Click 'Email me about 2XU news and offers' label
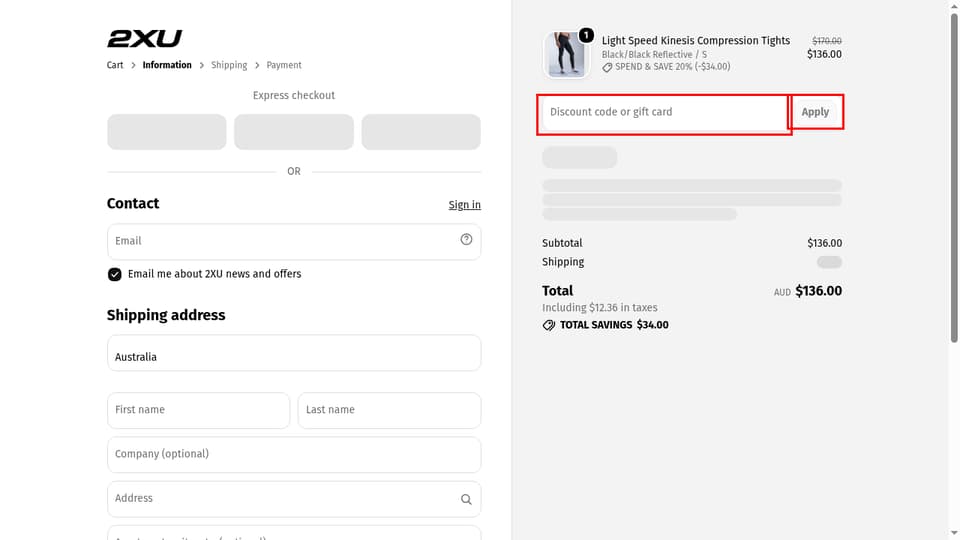The image size is (960, 540). (x=214, y=274)
